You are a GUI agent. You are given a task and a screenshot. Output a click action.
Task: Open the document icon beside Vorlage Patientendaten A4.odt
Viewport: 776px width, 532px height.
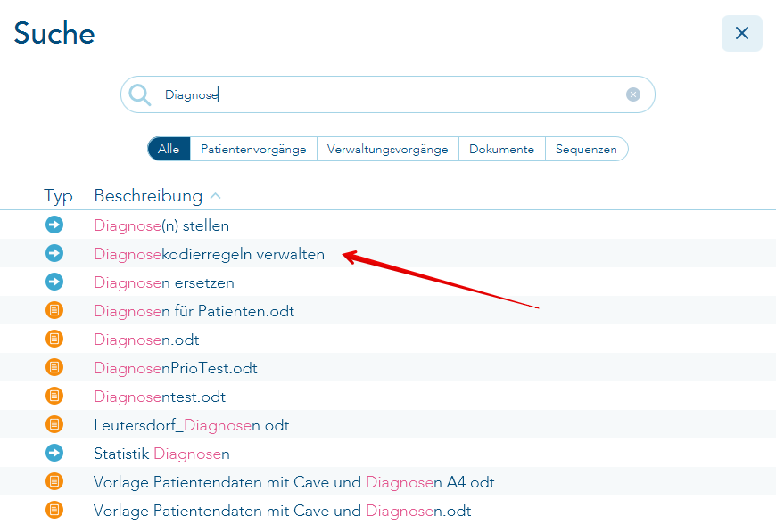coord(54,481)
